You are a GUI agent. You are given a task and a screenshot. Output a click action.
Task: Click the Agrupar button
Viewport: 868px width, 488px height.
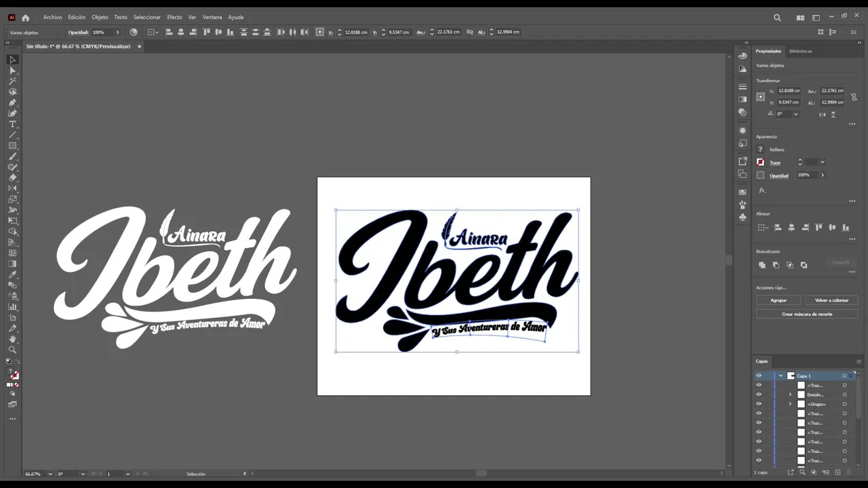(778, 300)
